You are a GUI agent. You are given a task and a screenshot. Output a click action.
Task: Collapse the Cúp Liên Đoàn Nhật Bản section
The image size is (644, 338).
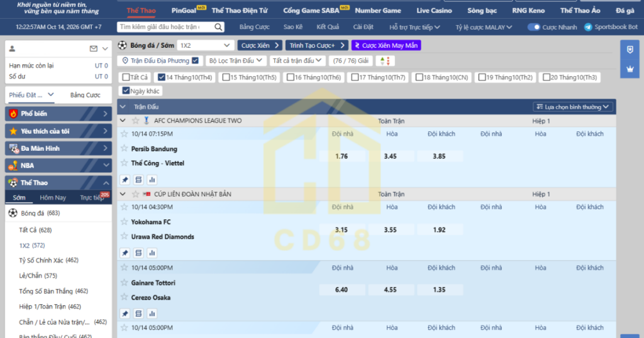click(123, 194)
